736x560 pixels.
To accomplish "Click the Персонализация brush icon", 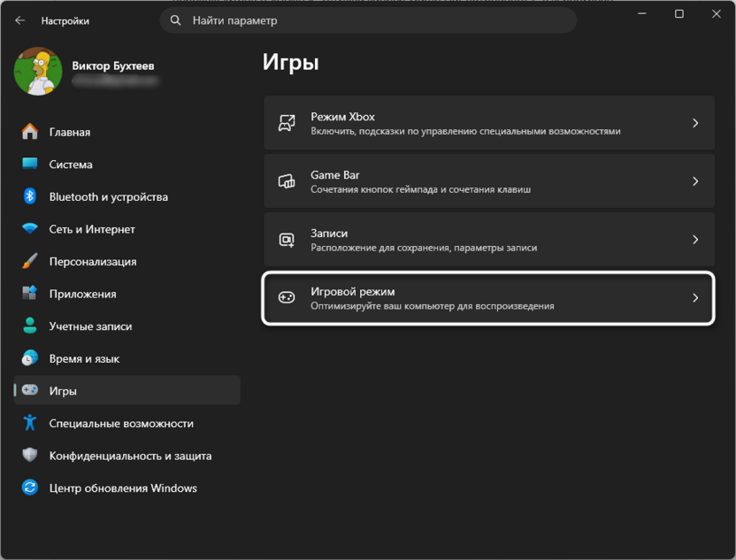I will coord(29,261).
